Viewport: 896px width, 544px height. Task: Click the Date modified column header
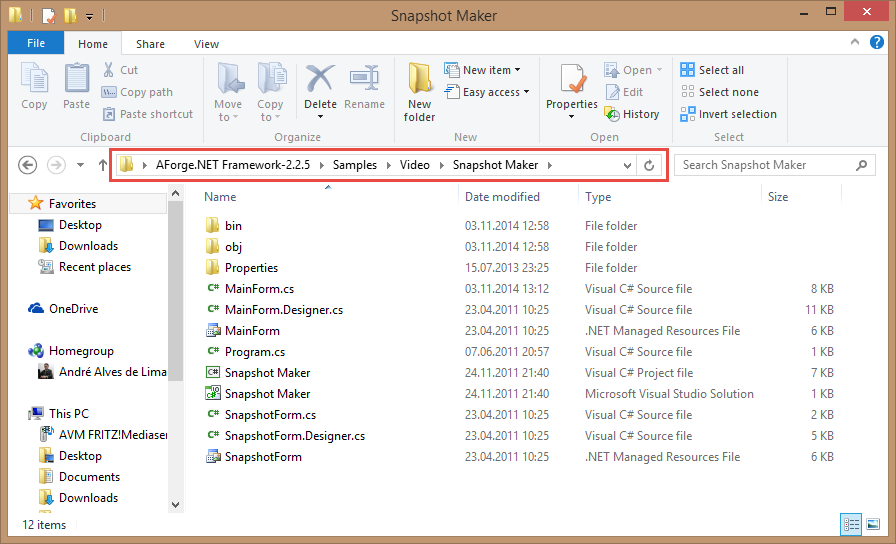point(502,197)
